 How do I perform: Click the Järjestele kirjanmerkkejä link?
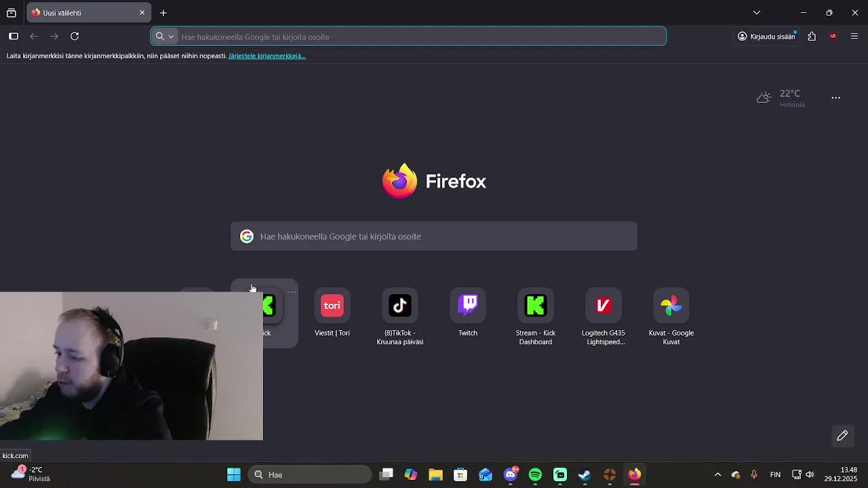coord(267,56)
